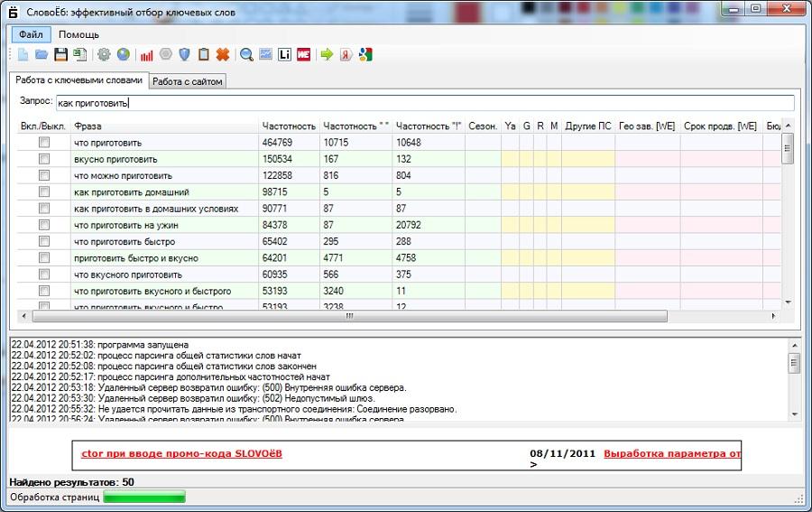The height and width of the screenshot is (512, 812).
Task: Click the Ya column header
Action: point(510,126)
